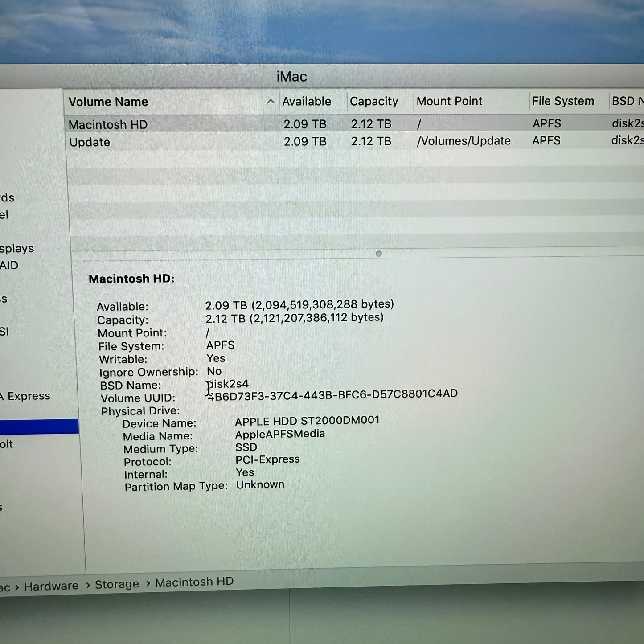Select Thunderbolt in the sidebar
Screen dimensions: 644x644
pos(7,444)
